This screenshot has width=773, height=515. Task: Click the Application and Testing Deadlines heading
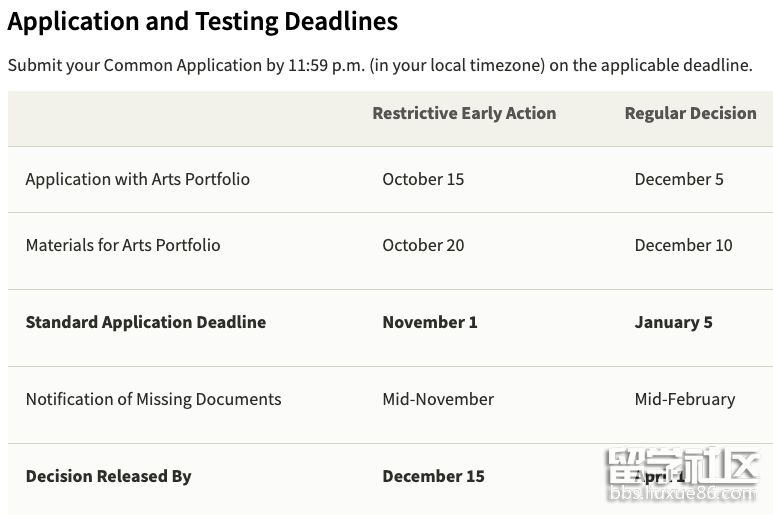click(202, 21)
